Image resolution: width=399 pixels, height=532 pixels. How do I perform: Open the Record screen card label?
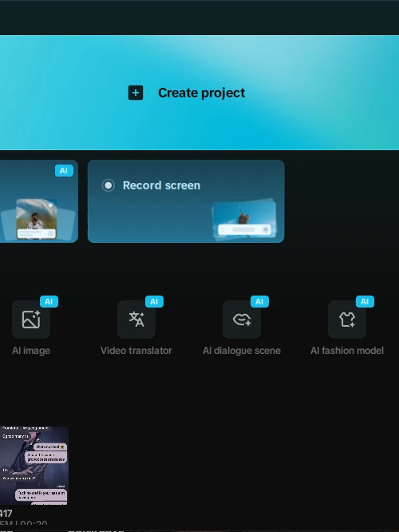click(x=161, y=185)
